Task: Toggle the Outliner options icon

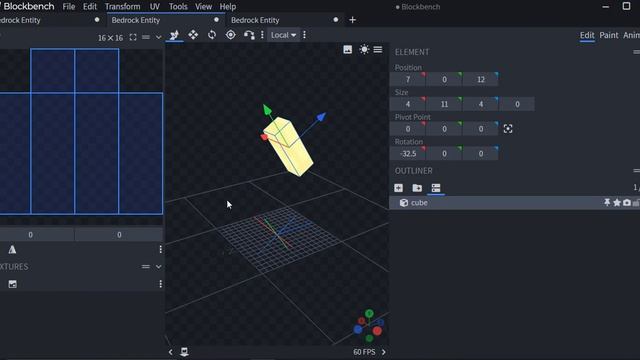Action: click(436, 188)
